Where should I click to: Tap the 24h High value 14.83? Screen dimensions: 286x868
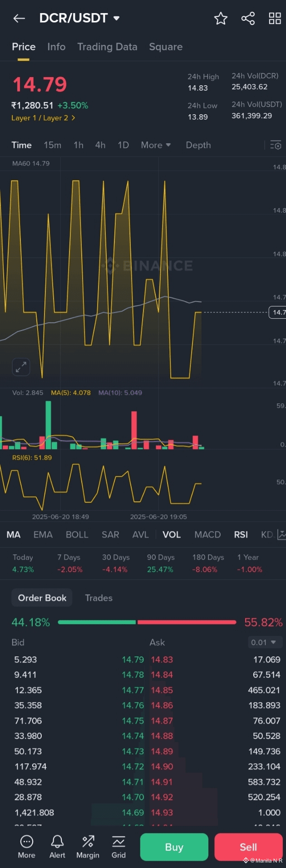pyautogui.click(x=198, y=88)
